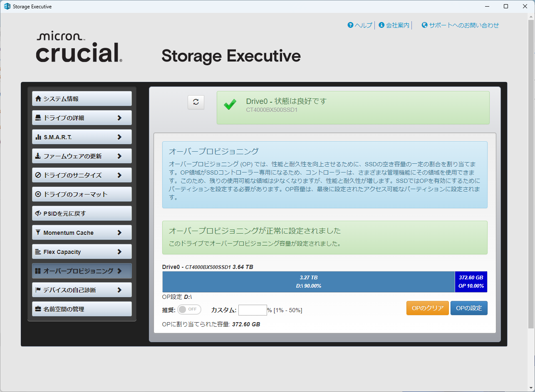Toggle the 推奨 recommended OP switch
This screenshot has height=392, width=535.
tap(189, 310)
